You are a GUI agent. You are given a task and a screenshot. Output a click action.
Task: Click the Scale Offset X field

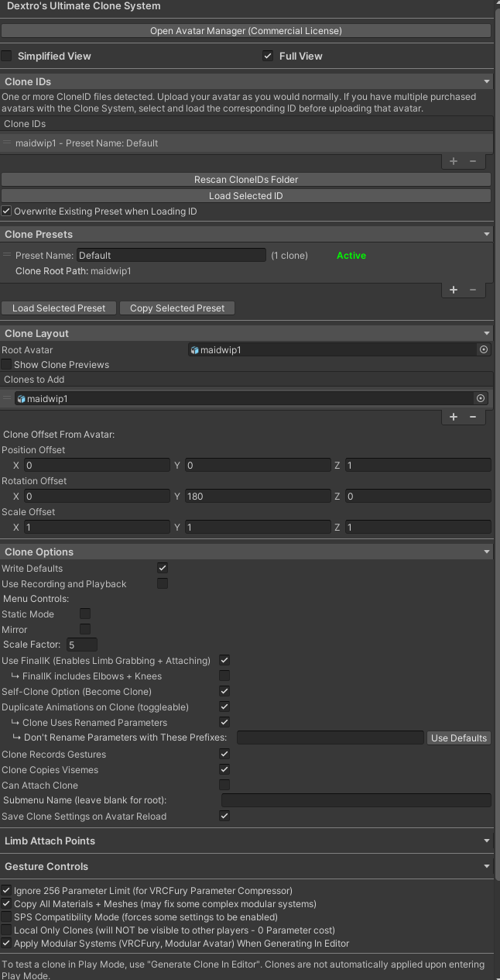click(97, 527)
